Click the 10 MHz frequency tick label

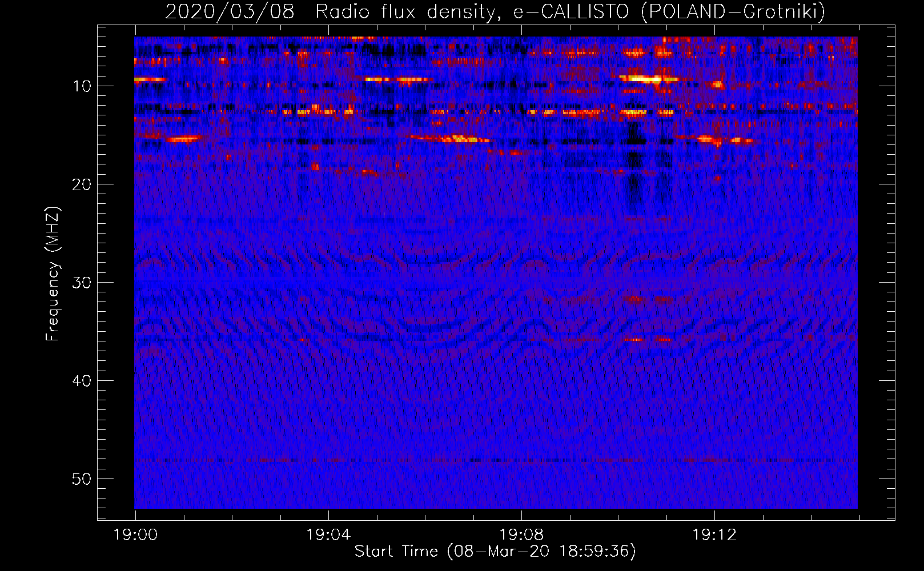(x=82, y=86)
